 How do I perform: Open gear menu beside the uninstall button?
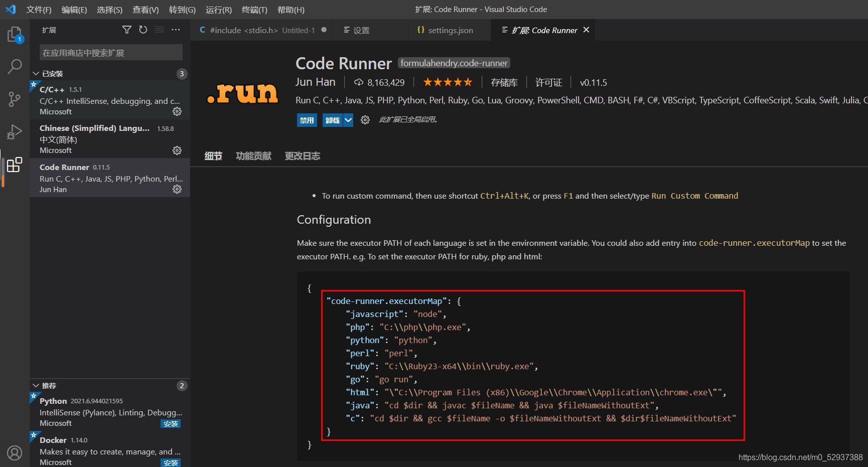point(365,120)
